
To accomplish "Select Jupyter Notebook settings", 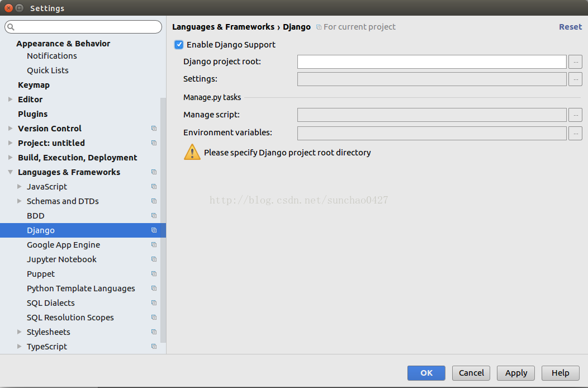I will point(61,259).
